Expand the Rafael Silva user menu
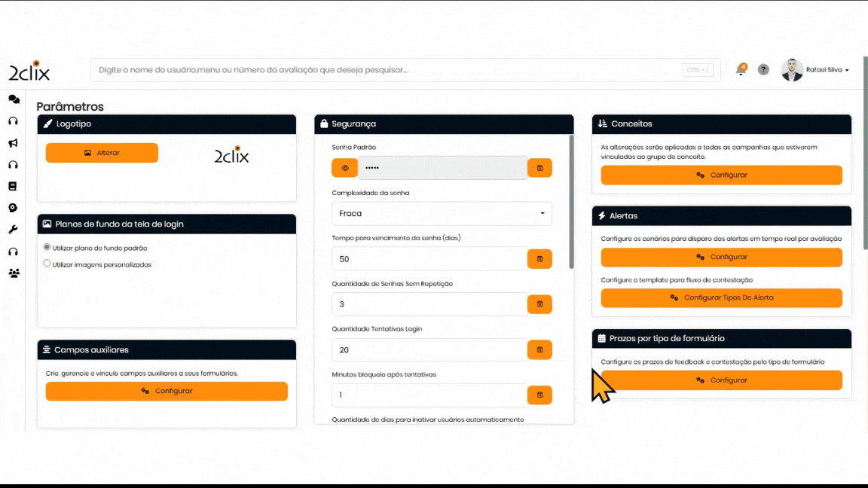 (x=827, y=70)
